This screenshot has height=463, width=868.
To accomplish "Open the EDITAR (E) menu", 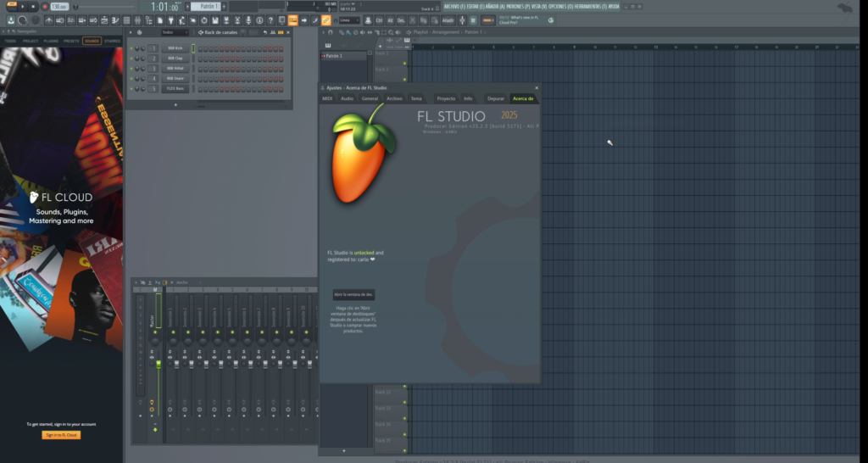I will point(476,7).
